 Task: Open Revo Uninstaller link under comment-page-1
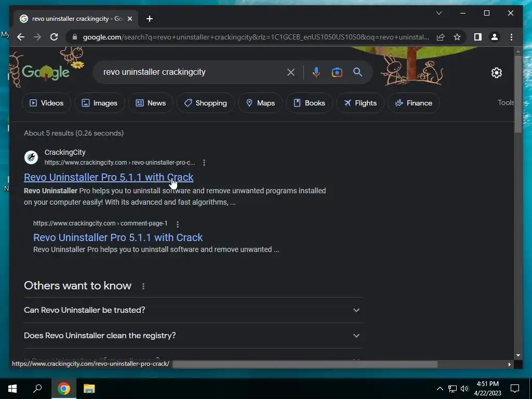(x=118, y=237)
